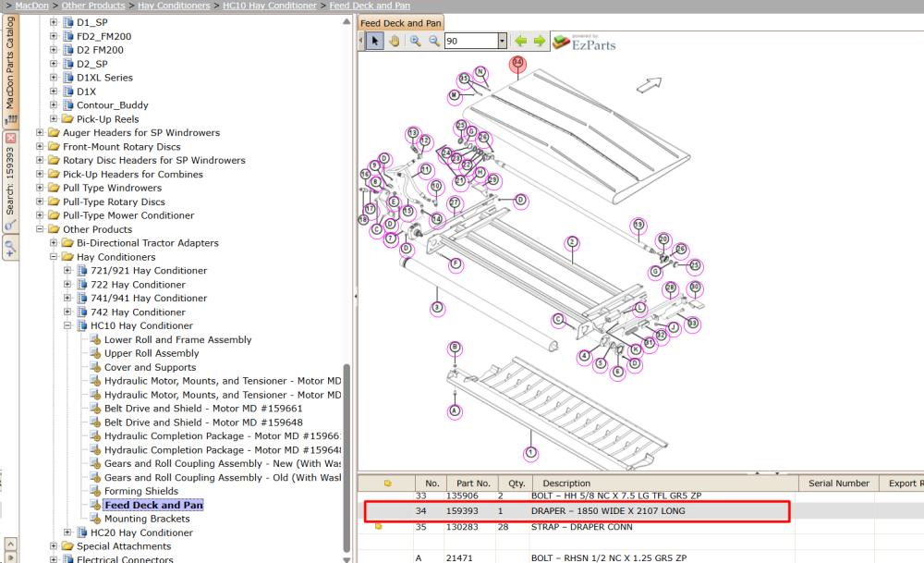This screenshot has height=563, width=924.
Task: Follow the Feed Deck and Pan breadcrumb link
Action: (x=371, y=6)
